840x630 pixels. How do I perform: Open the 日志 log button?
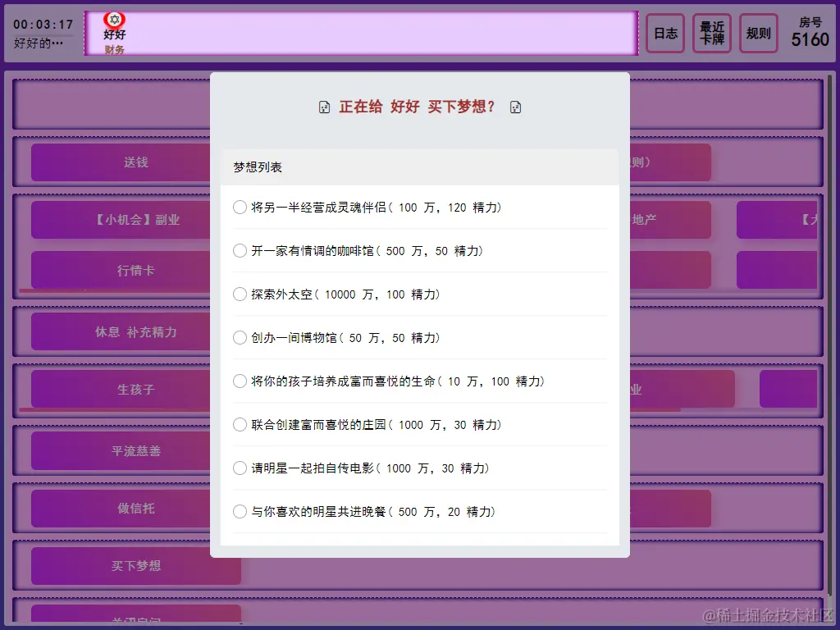pos(665,33)
